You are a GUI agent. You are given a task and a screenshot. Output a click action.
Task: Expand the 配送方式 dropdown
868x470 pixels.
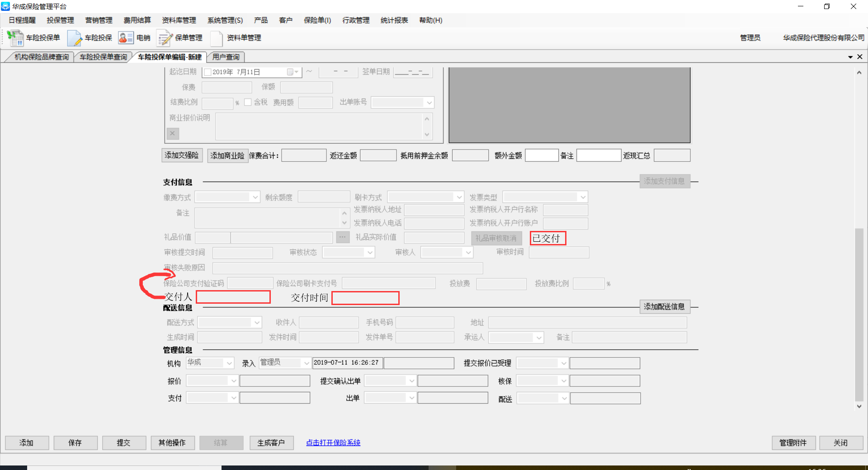(257, 322)
